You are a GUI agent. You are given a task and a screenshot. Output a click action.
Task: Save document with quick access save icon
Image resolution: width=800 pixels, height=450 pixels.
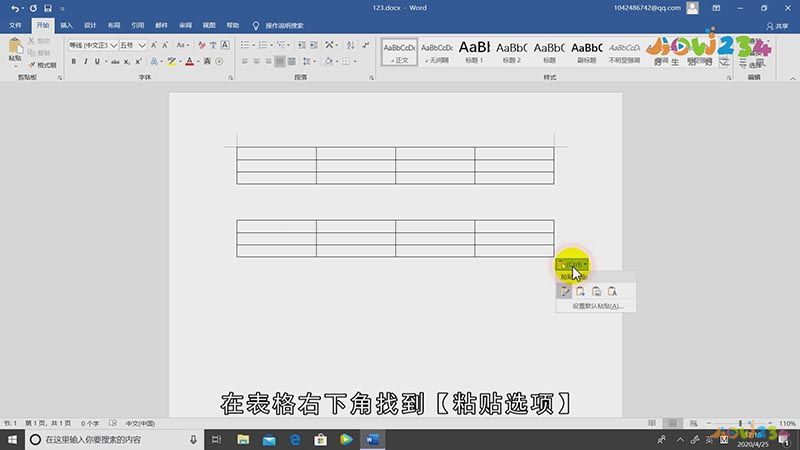[x=47, y=8]
